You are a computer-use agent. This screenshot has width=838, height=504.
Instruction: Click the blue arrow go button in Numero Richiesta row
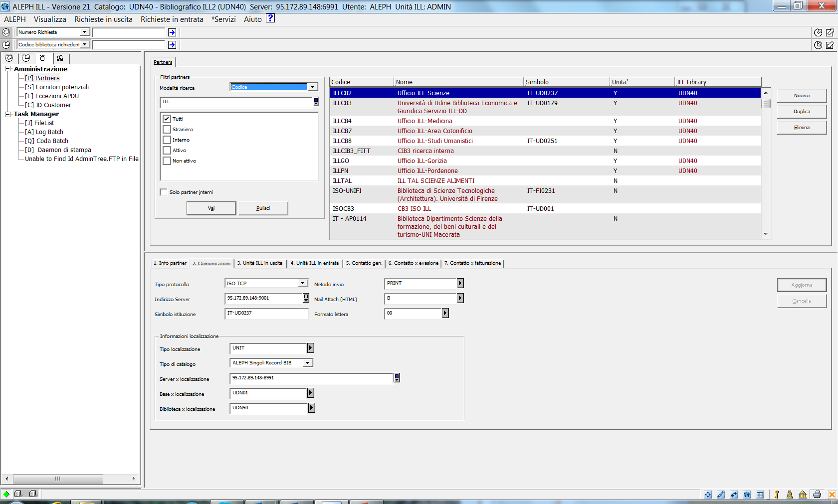pos(172,32)
